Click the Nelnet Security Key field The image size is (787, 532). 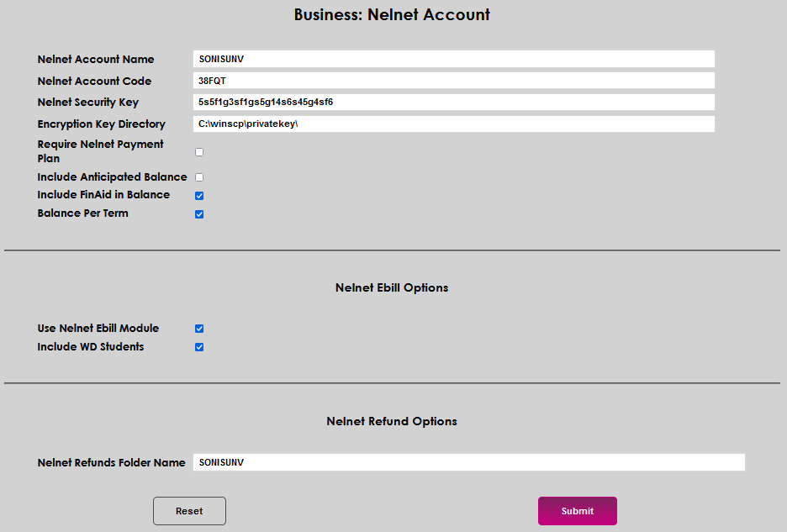pyautogui.click(x=452, y=102)
